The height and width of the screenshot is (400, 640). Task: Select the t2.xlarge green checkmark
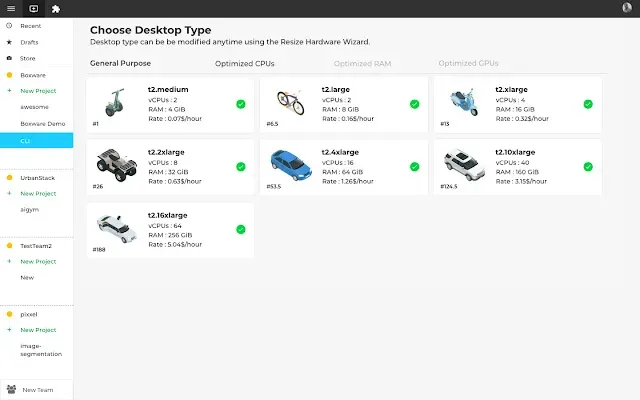(588, 104)
